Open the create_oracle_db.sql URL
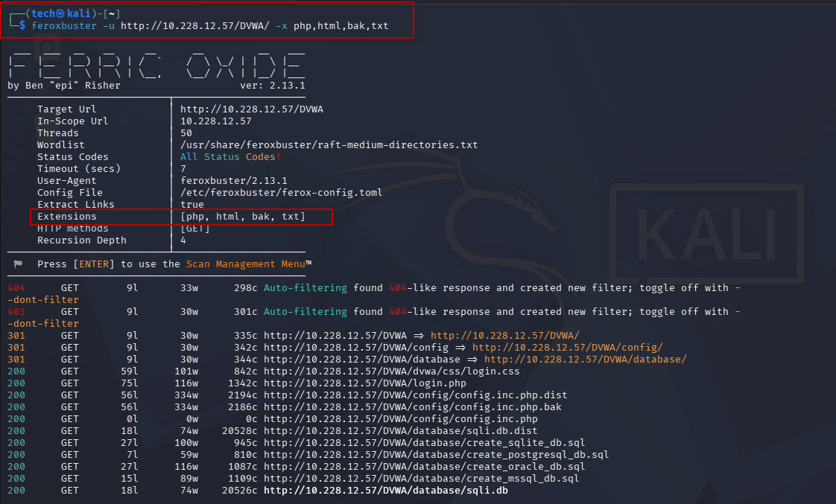Viewport: 836px width, 504px height. [x=425, y=466]
